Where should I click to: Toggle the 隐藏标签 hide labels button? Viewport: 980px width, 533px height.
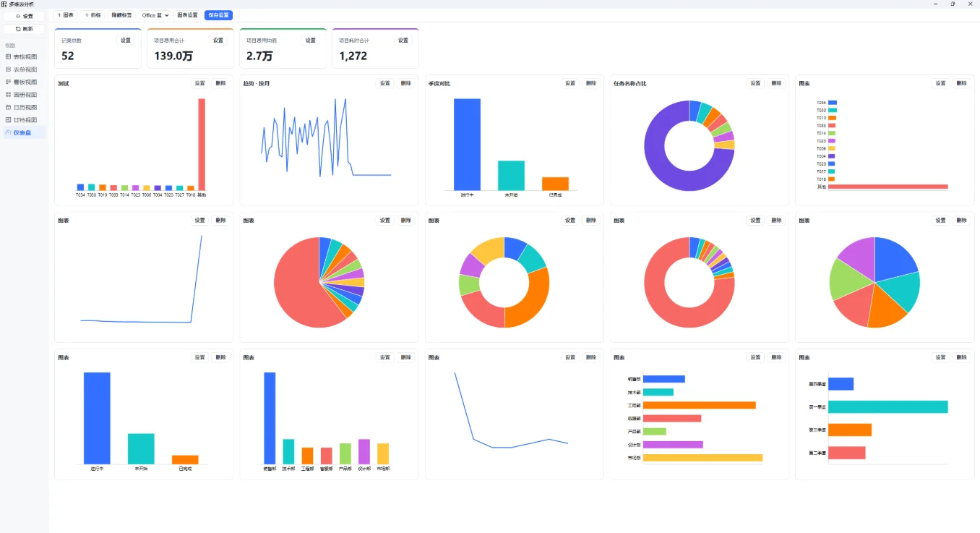[121, 15]
